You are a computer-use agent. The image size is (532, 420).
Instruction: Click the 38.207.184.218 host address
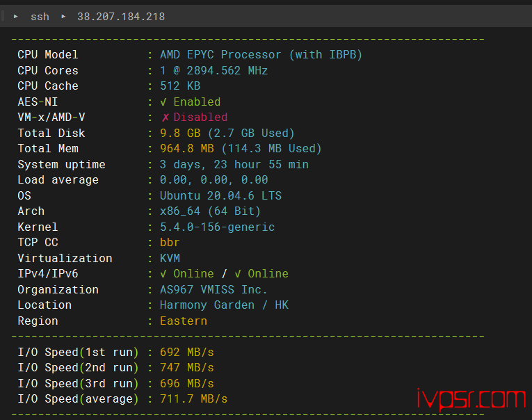(x=121, y=17)
